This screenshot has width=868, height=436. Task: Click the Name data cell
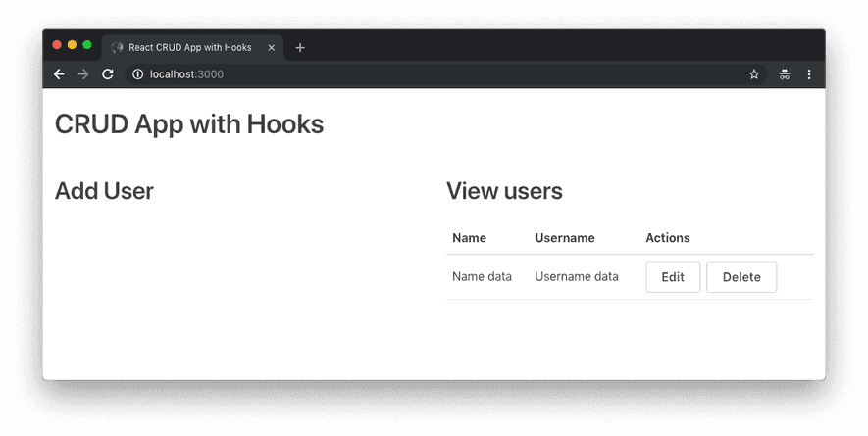(482, 276)
